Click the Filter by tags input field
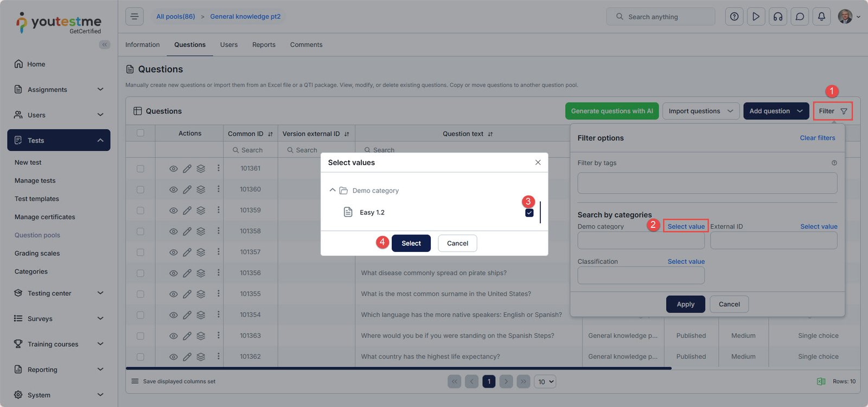The height and width of the screenshot is (407, 868). (707, 183)
